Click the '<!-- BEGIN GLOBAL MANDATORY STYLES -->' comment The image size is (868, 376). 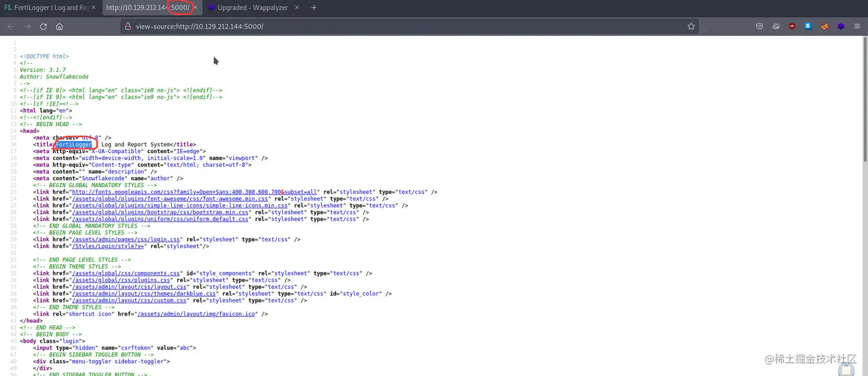[95, 185]
